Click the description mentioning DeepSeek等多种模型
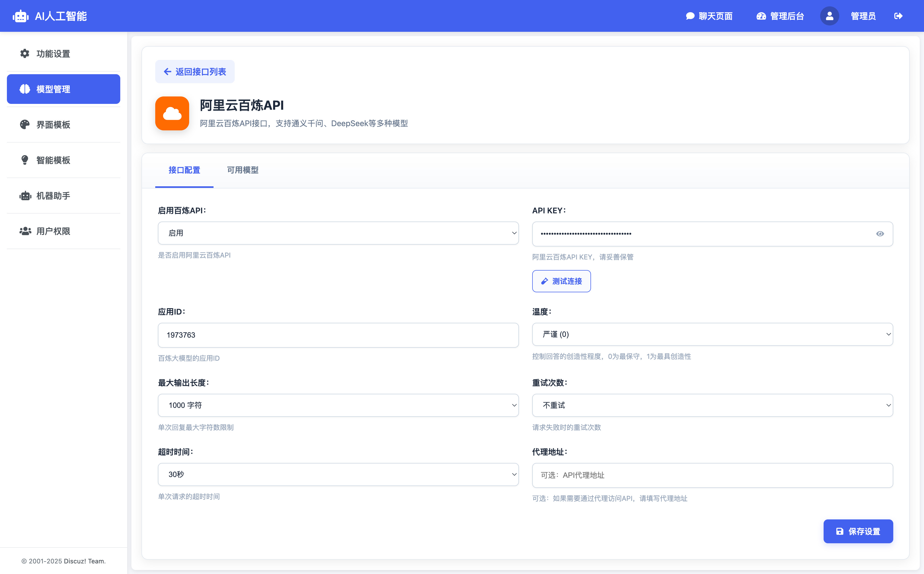Image resolution: width=924 pixels, height=574 pixels. 304,123
